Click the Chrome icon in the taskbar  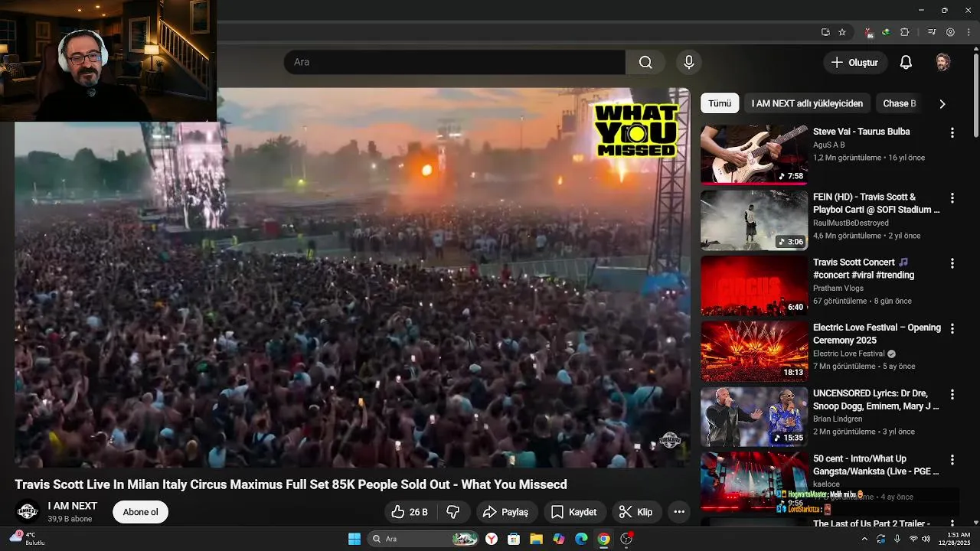pyautogui.click(x=604, y=539)
